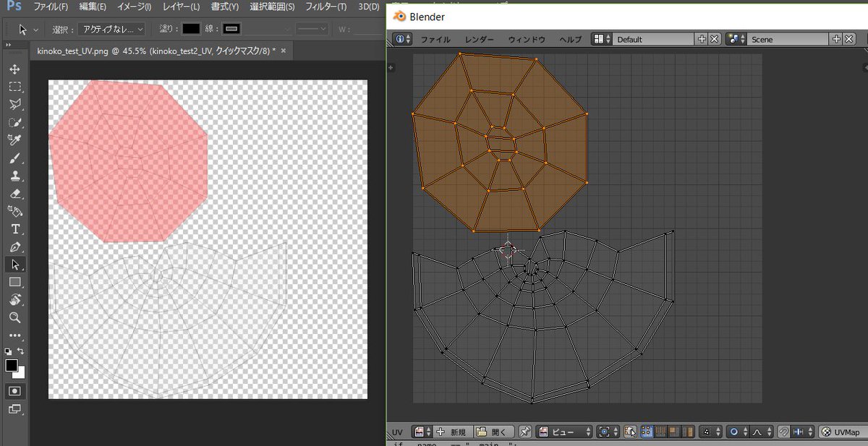Open the Edit Toolbar three-dots button
Screen dimensions: 868x446
click(x=14, y=335)
